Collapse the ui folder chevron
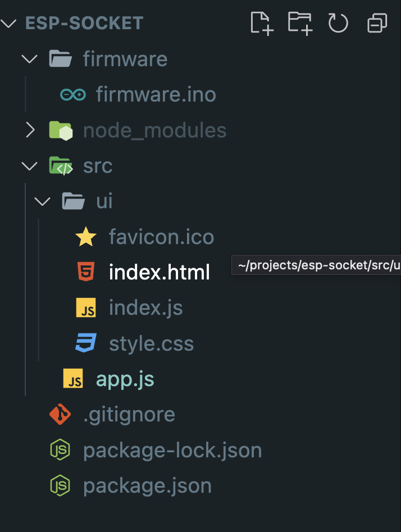401x532 pixels. (x=43, y=201)
